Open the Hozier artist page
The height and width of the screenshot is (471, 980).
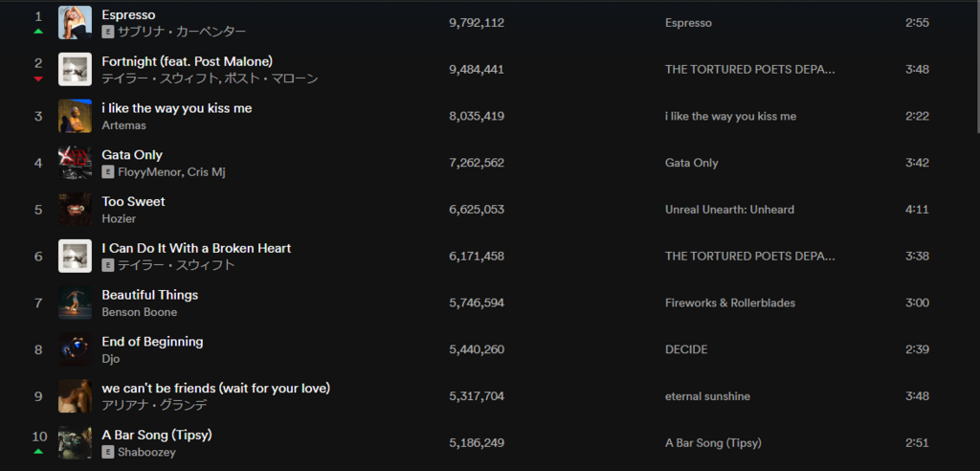tap(119, 218)
